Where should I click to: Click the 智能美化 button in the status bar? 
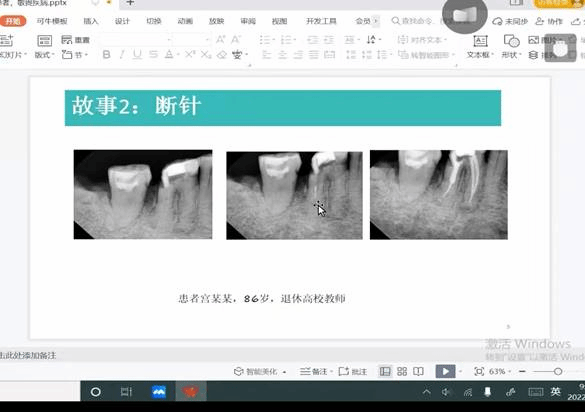(260, 371)
